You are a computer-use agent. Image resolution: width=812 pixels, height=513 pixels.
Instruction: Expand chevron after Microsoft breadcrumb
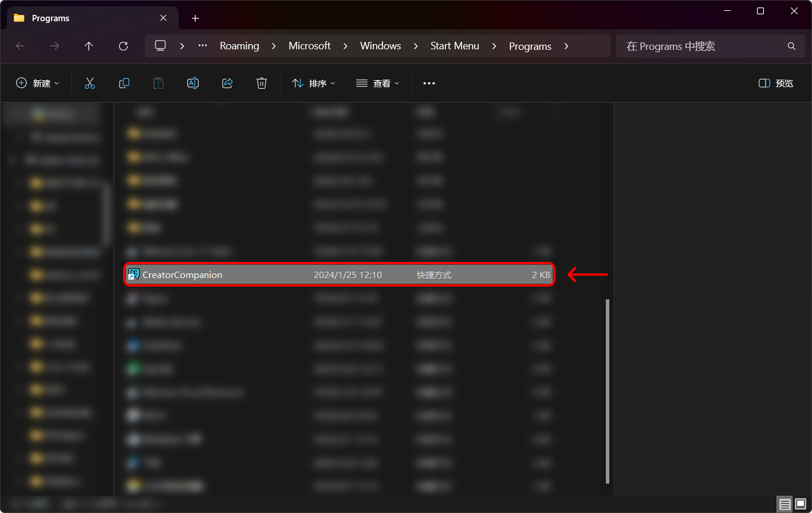pyautogui.click(x=345, y=46)
